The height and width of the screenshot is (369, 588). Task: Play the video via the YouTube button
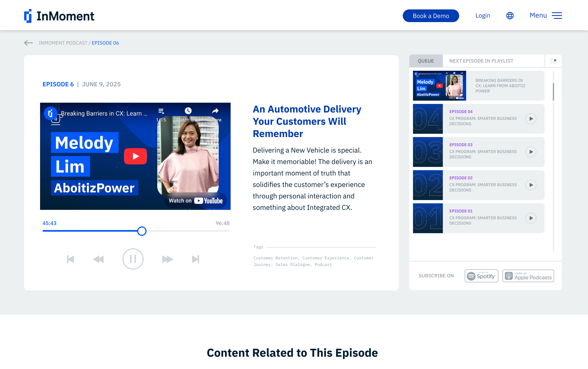point(135,156)
